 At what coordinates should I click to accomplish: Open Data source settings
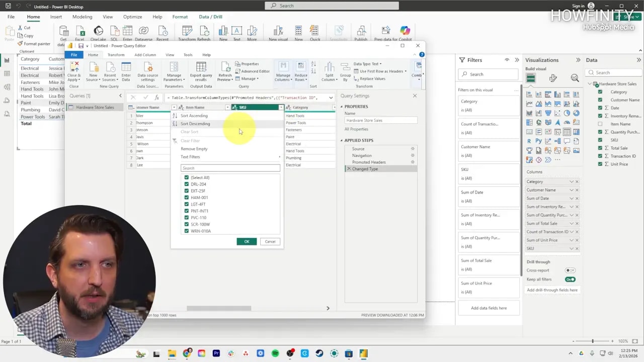click(148, 71)
